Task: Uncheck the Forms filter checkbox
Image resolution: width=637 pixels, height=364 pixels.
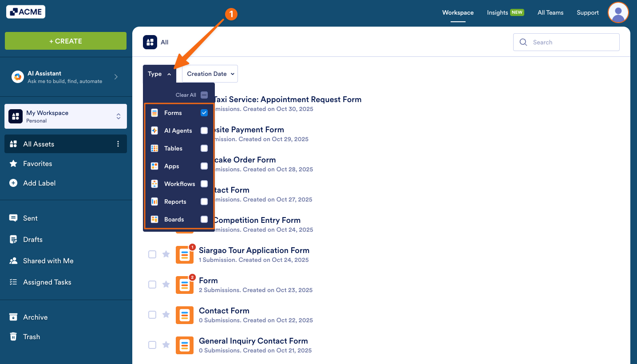Action: coord(204,113)
